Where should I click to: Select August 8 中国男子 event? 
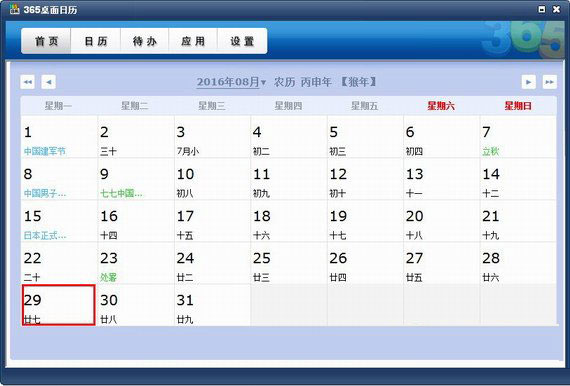click(59, 179)
